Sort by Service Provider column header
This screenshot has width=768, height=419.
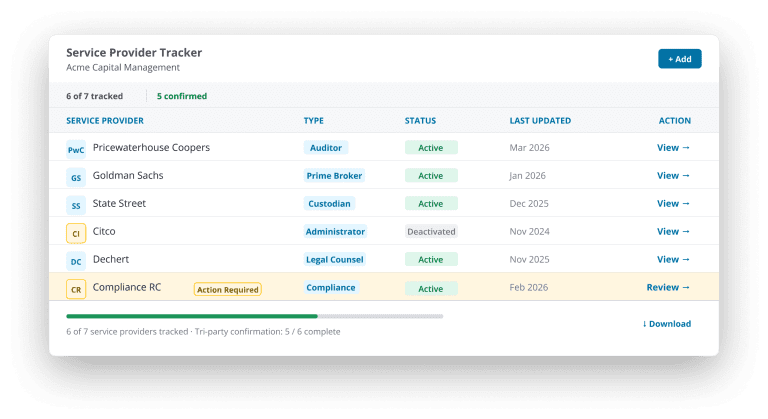point(105,121)
